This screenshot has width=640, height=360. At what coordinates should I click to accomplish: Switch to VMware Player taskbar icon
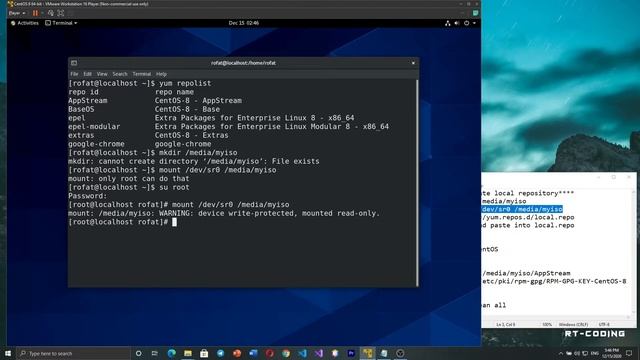[367, 353]
